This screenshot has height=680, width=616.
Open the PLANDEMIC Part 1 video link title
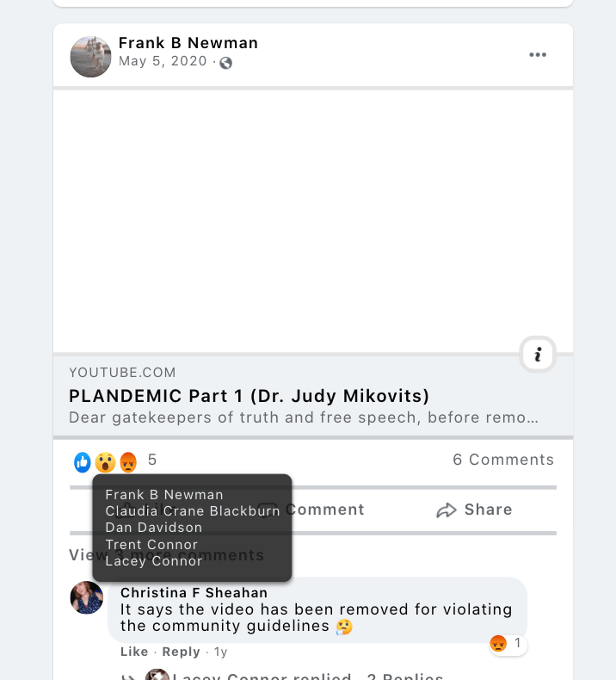(x=249, y=396)
